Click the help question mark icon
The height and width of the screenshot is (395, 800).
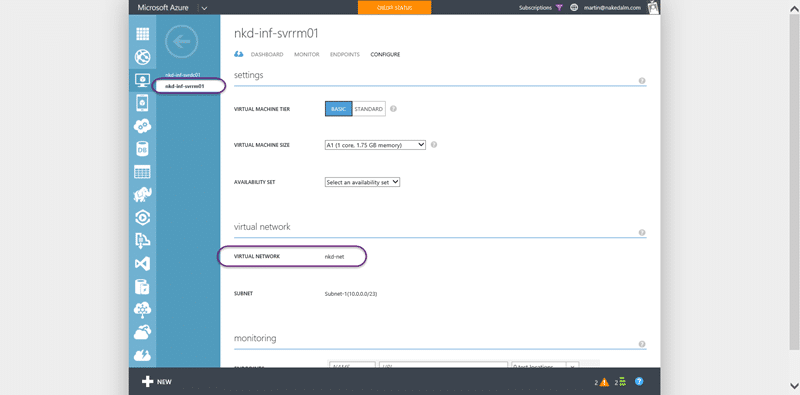[639, 381]
